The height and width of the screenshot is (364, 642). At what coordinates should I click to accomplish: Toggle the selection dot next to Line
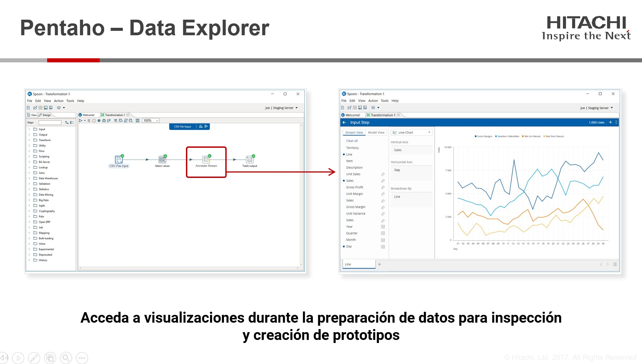pyautogui.click(x=344, y=154)
